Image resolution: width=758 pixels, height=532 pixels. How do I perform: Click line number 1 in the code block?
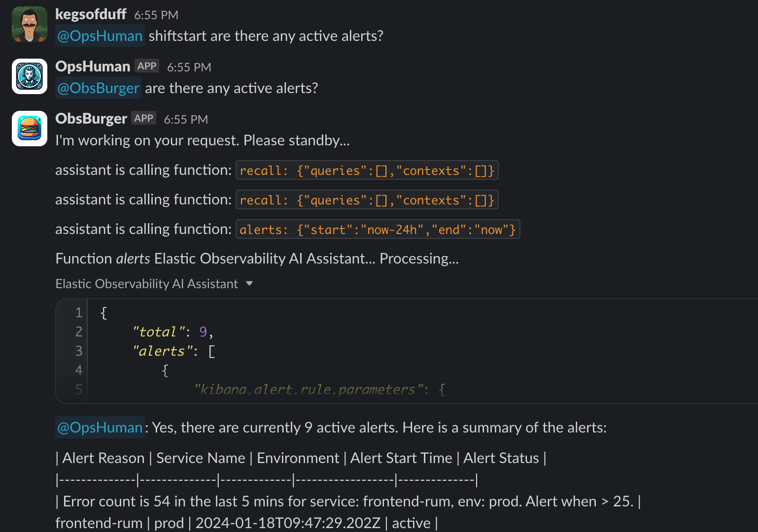78,312
